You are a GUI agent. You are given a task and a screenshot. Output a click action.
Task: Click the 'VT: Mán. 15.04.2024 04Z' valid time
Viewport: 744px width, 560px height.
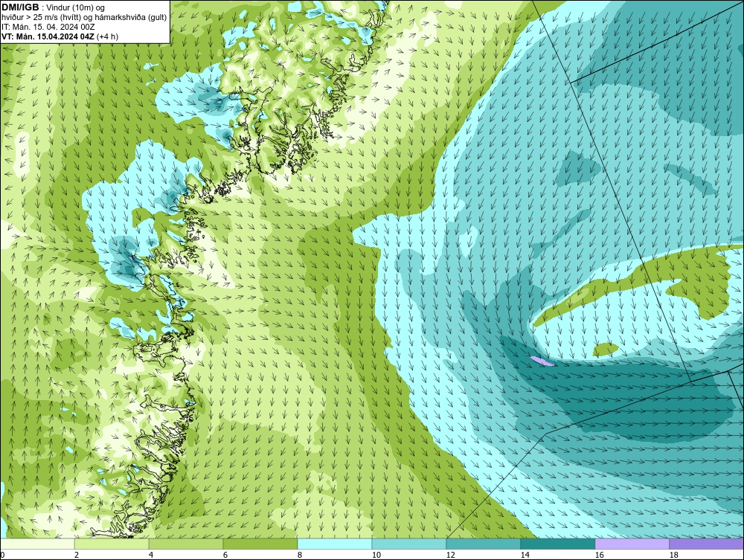coord(48,36)
